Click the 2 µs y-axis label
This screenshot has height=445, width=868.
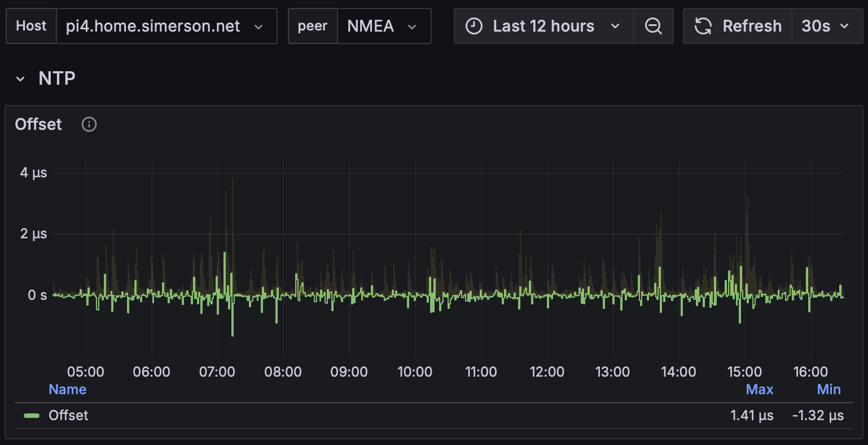pyautogui.click(x=33, y=234)
